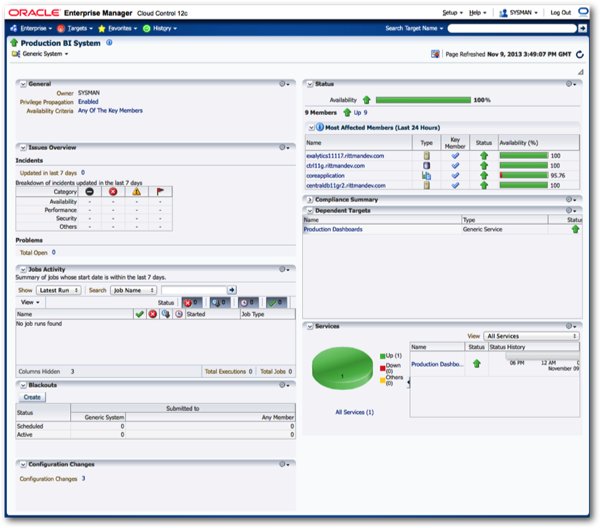This screenshot has width=600, height=528.
Task: Click the overall Availability 100% bar
Action: (423, 100)
